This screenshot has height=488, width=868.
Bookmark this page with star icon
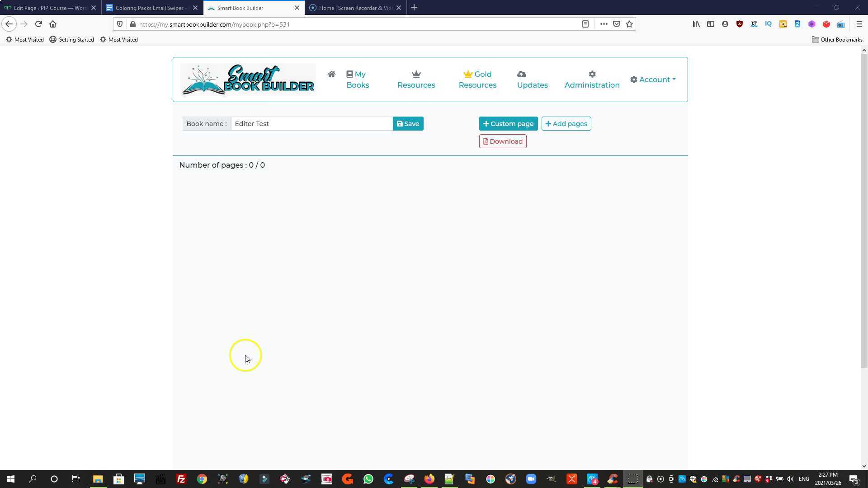click(x=629, y=24)
